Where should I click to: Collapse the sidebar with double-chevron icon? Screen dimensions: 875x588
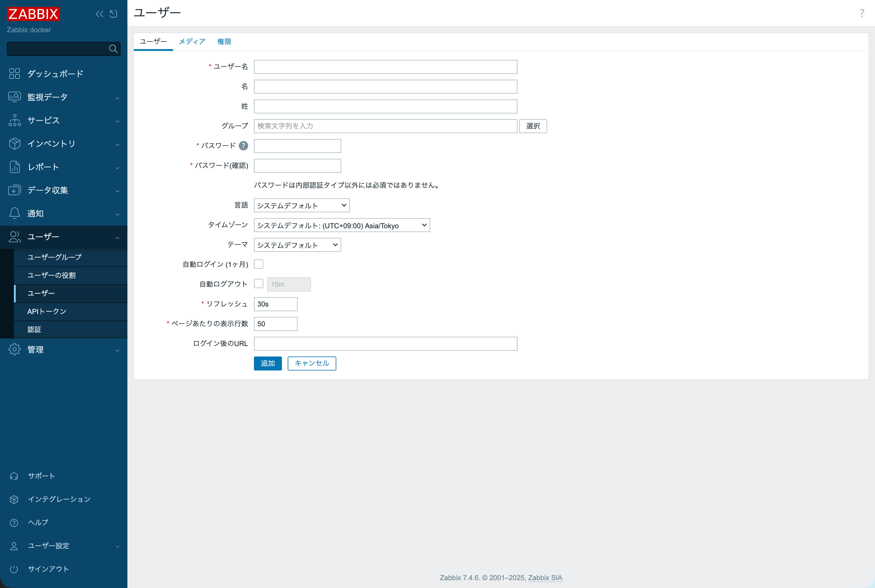99,14
